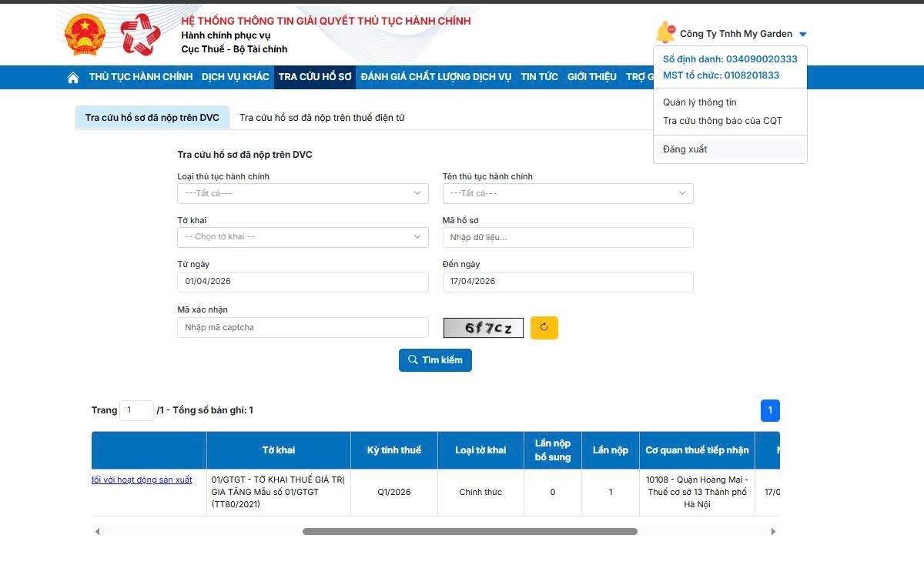Refresh the captcha code

[x=544, y=327]
